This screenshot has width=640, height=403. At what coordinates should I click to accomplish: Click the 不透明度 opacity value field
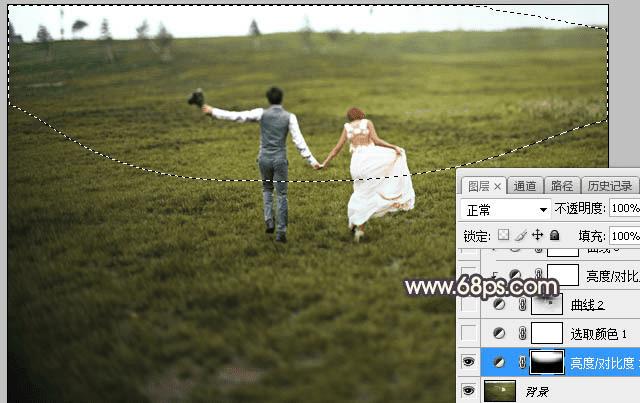(x=624, y=209)
